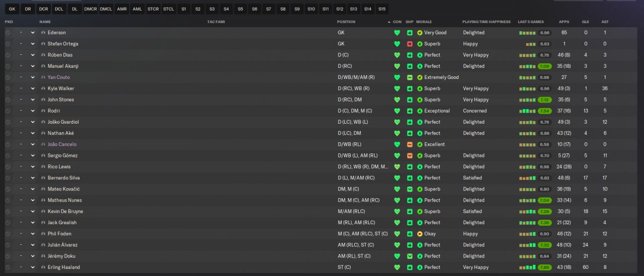Viewport: 644px width, 276px height.
Task: Open Erling Haaland's player info icon
Action: click(43, 267)
